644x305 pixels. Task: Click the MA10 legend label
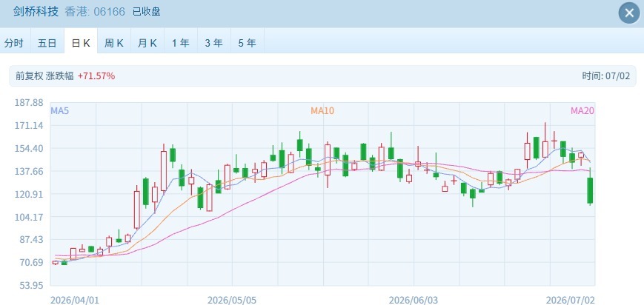[x=322, y=110]
